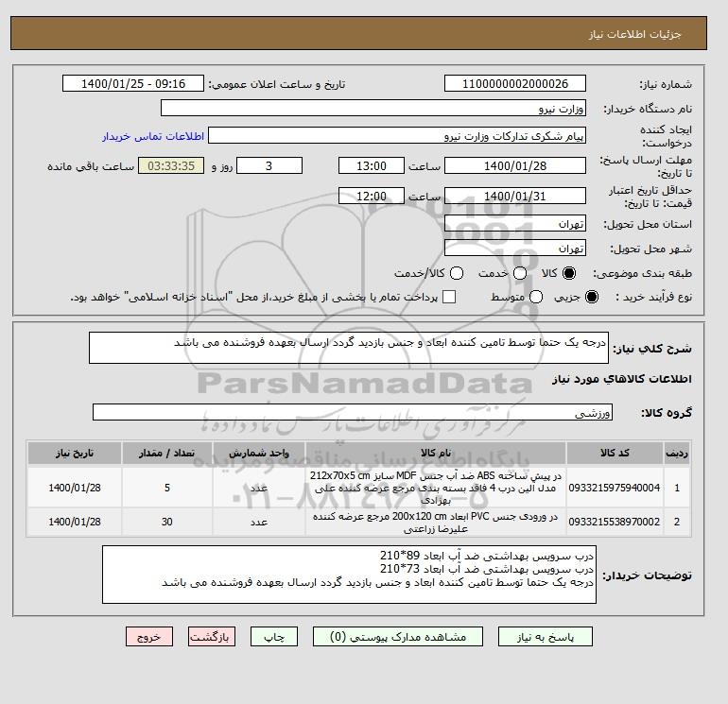Click unit عدد in row 2

[x=259, y=522]
